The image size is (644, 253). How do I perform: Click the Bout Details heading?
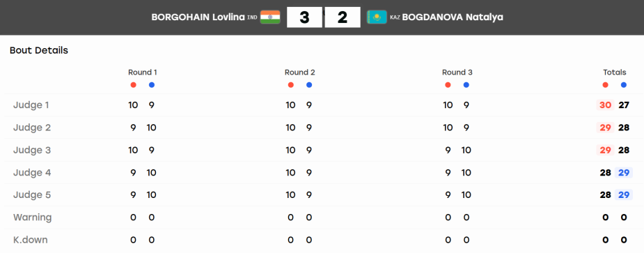click(x=39, y=51)
